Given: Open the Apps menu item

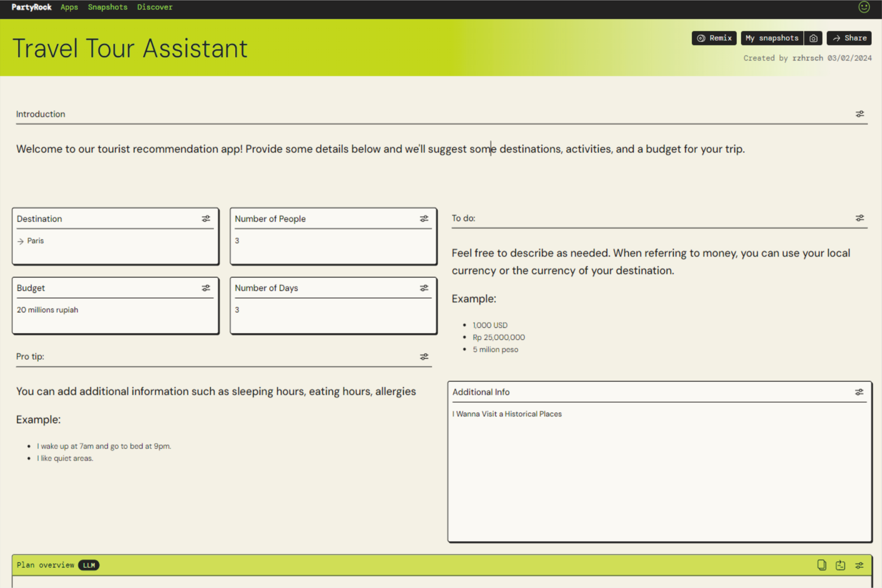Looking at the screenshot, I should click(69, 7).
